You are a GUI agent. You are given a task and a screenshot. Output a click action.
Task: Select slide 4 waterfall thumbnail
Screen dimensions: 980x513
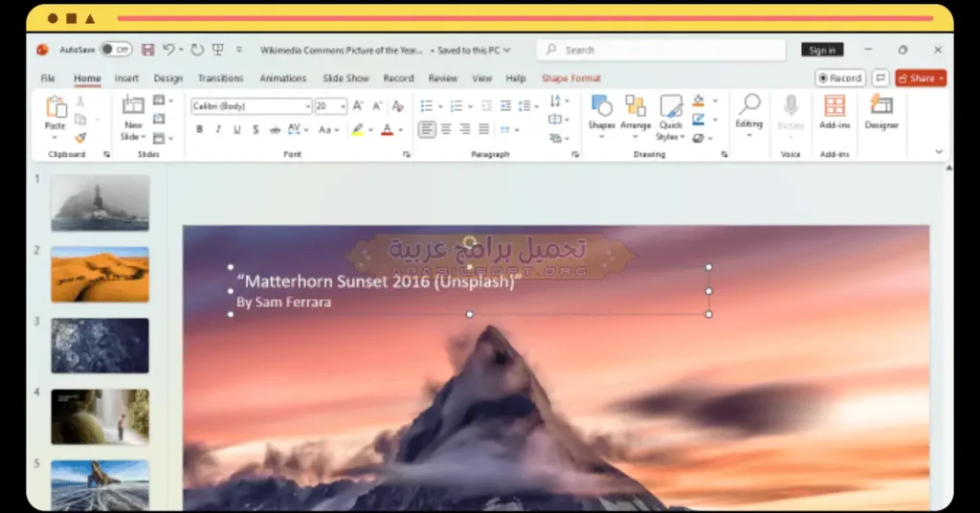tap(100, 416)
